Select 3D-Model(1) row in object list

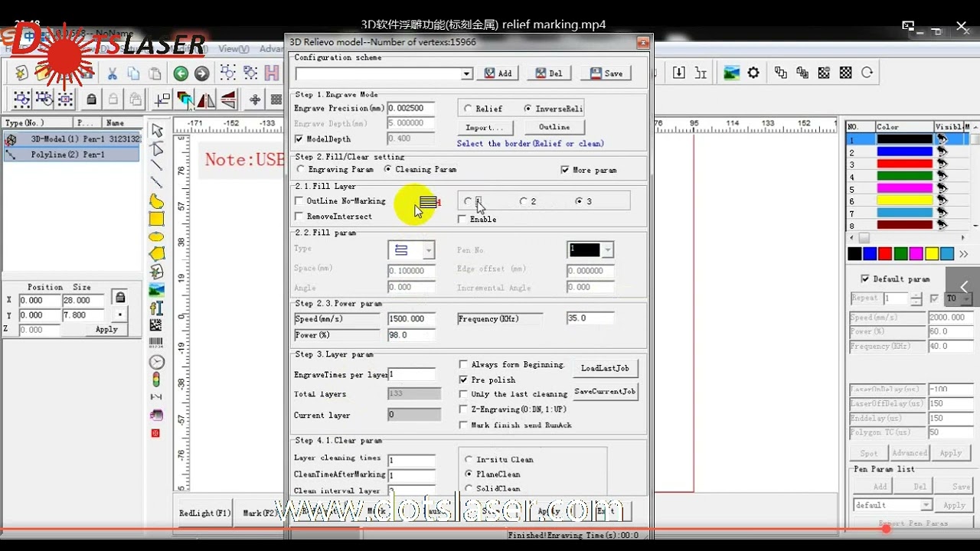[72, 139]
